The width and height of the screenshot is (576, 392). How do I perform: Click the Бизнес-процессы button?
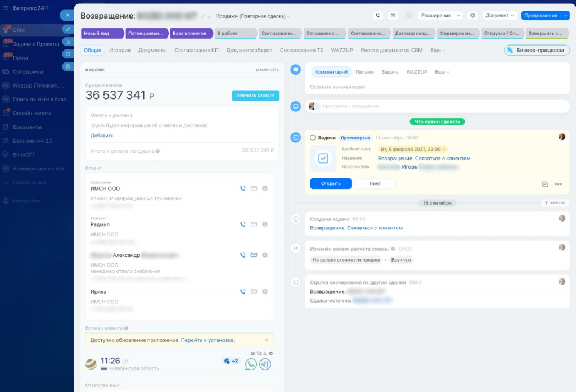[537, 50]
